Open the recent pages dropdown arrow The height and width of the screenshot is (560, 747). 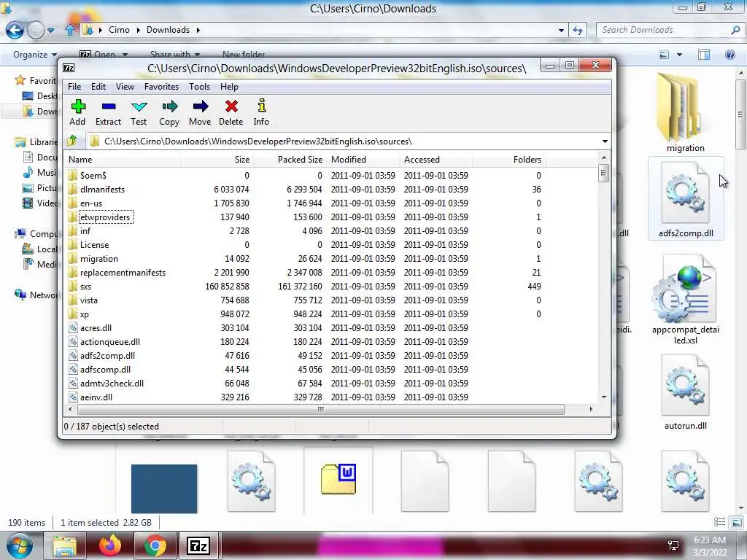(50, 31)
